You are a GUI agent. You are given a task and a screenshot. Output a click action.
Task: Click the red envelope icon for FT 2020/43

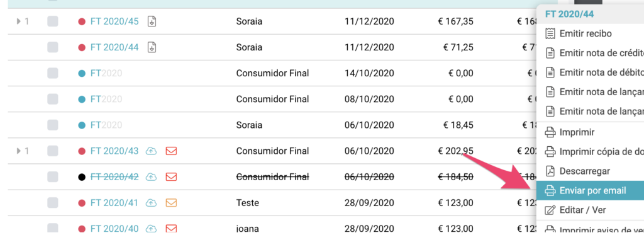[171, 151]
